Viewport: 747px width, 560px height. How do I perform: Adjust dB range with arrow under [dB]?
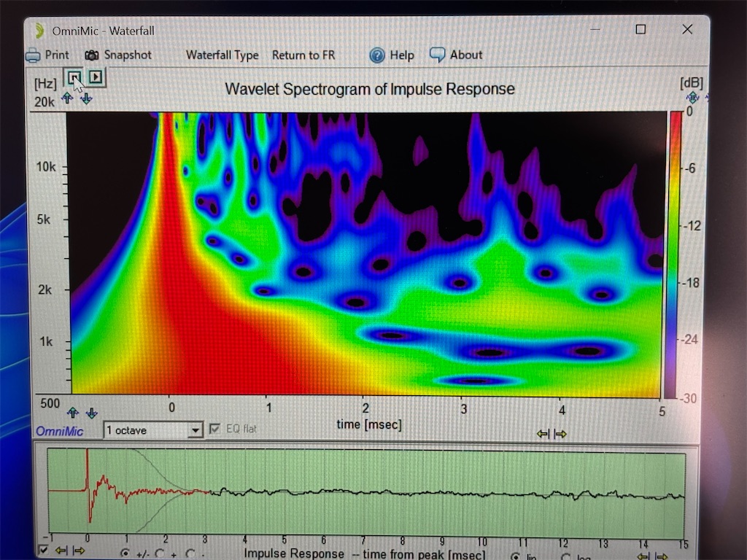coord(692,98)
